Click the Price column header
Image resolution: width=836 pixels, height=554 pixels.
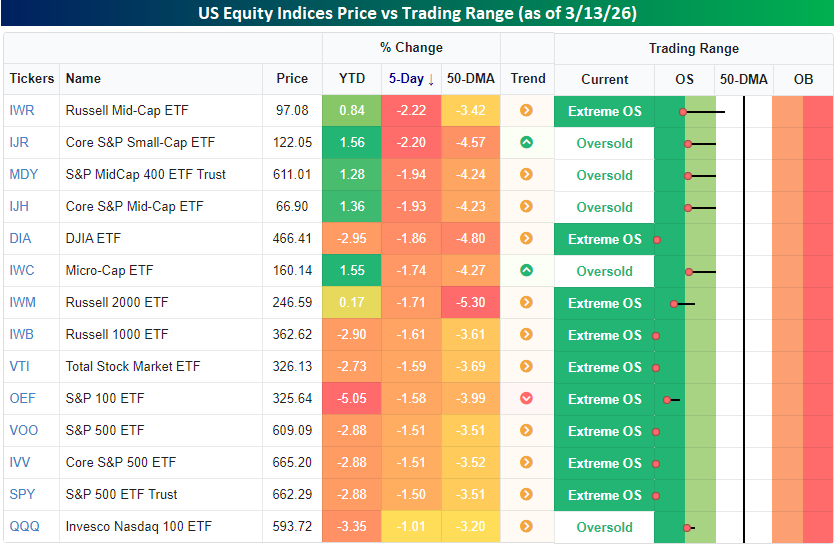click(292, 79)
